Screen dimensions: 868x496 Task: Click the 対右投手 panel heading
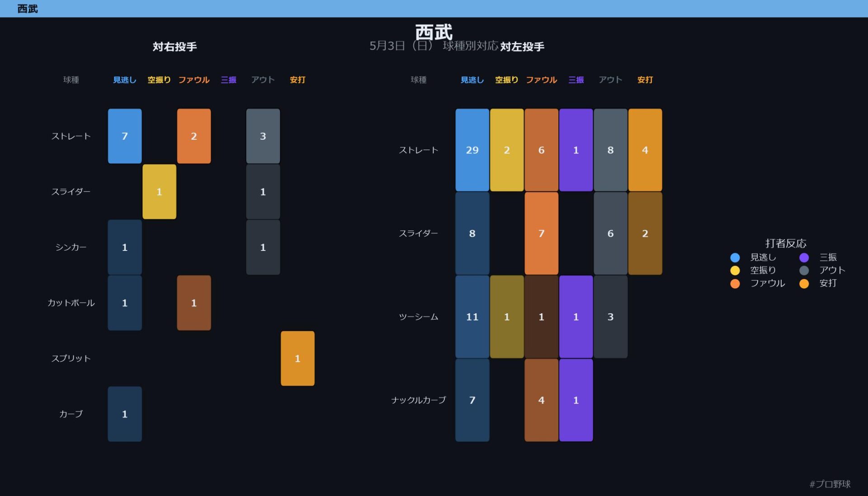pyautogui.click(x=175, y=47)
